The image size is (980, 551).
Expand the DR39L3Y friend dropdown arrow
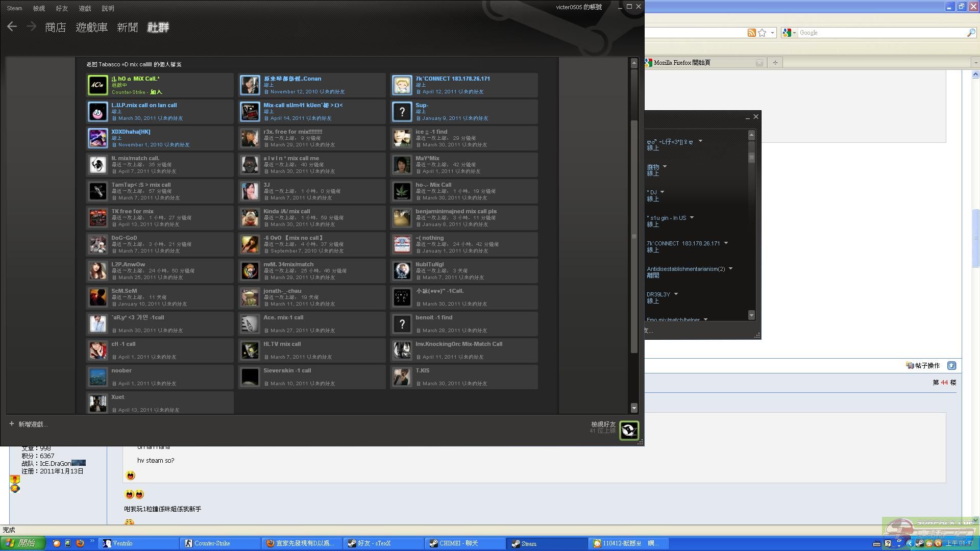[x=676, y=294]
